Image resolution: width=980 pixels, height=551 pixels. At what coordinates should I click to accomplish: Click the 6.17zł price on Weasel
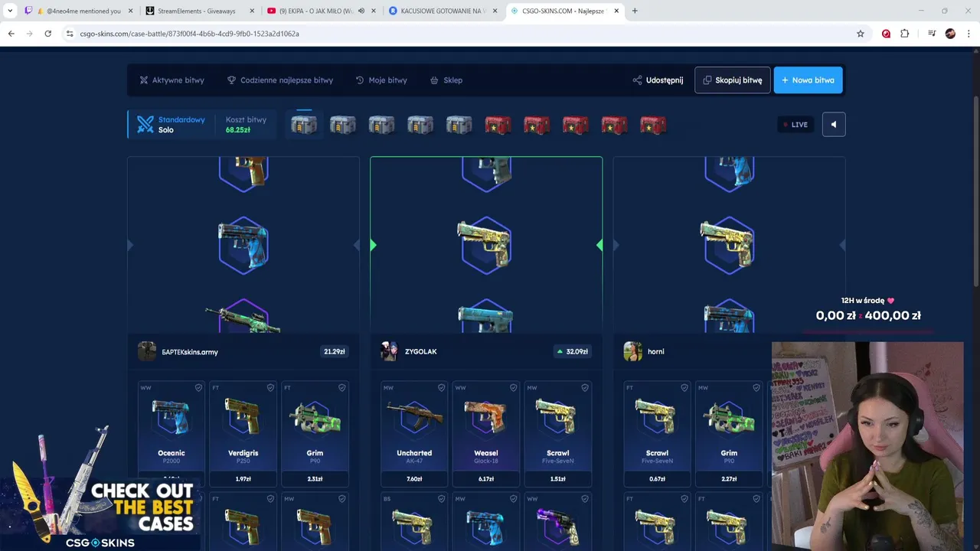(x=486, y=479)
